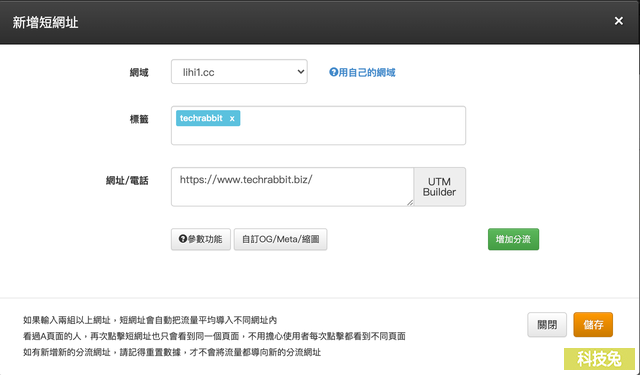
Task: Open the UTM Builder
Action: 440,187
